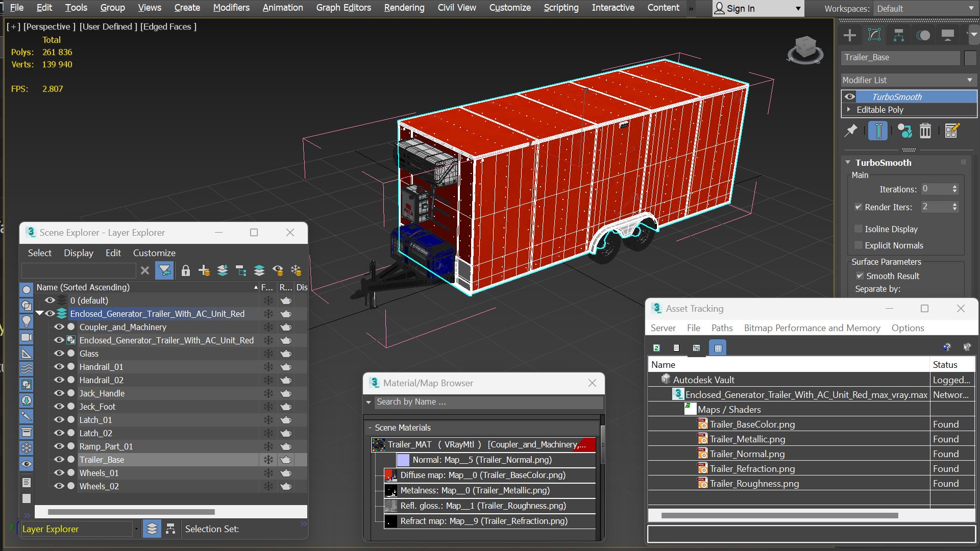This screenshot has width=980, height=551.
Task: Collapse Scene Materials section
Action: point(370,428)
